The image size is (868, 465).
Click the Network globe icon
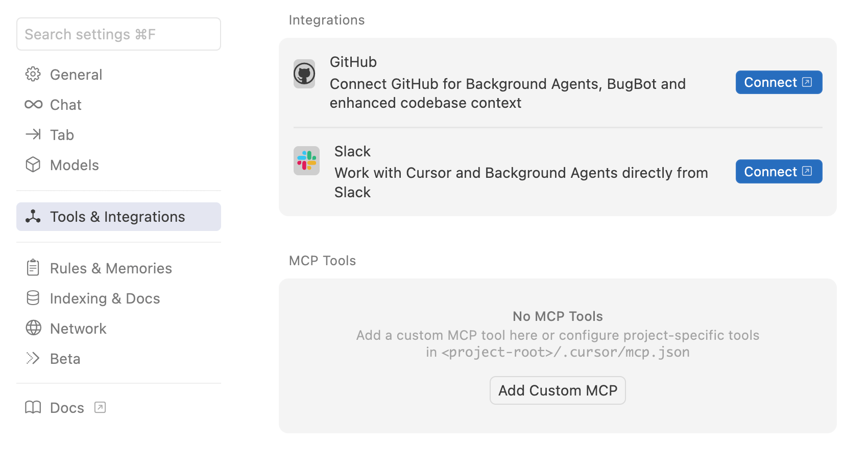[x=33, y=328]
